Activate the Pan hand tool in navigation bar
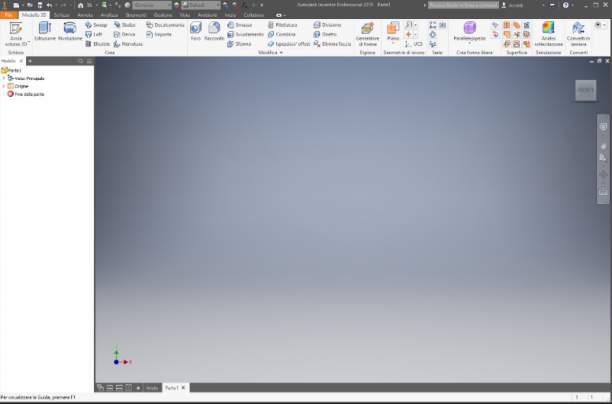612x404 pixels. pos(603,145)
